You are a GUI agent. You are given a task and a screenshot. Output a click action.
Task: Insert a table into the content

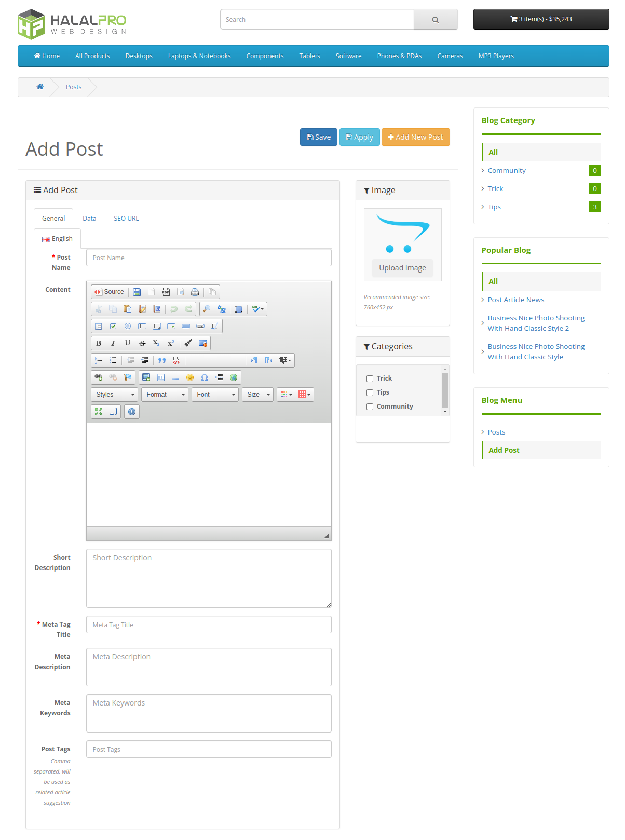161,377
